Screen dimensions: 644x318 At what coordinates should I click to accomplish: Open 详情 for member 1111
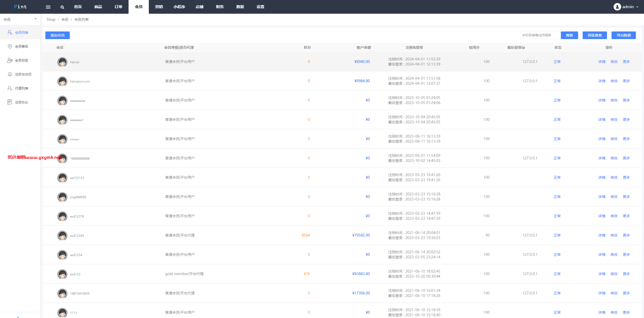click(602, 312)
